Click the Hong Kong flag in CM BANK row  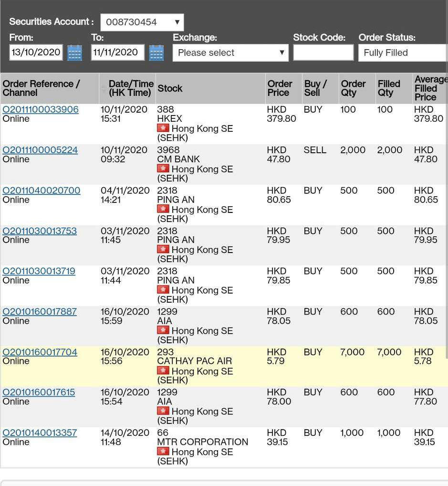coord(163,169)
